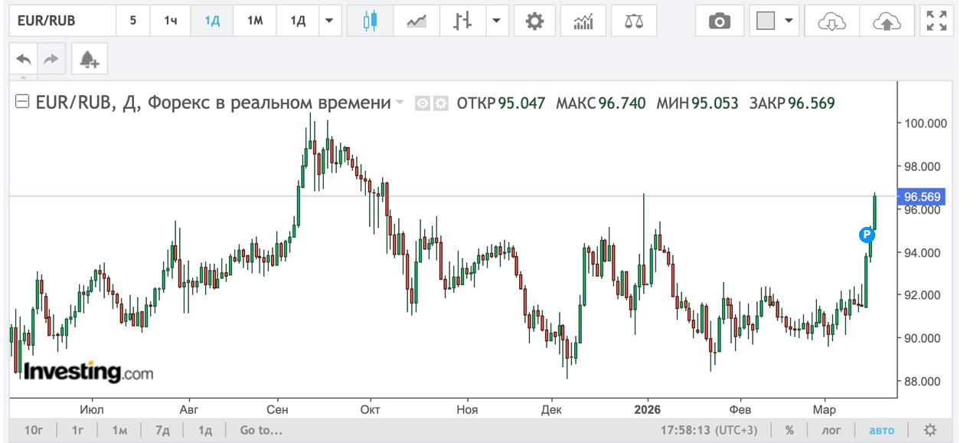Switch to the area chart style
980x443 pixels.
416,21
